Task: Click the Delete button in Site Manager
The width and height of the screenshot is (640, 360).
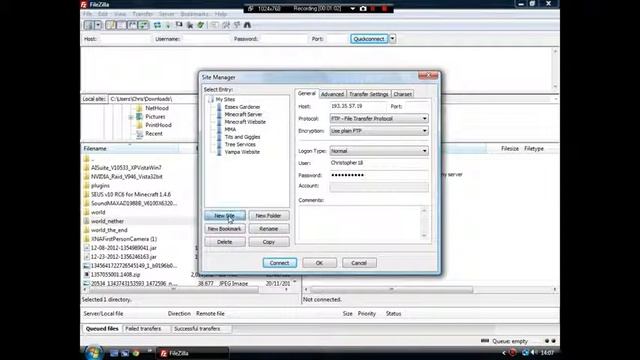Action: 225,242
